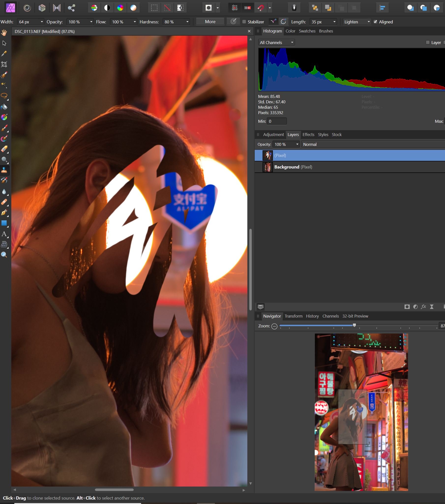The height and width of the screenshot is (504, 445).
Task: Select the Flood Fill bucket tool
Action: pos(4,107)
